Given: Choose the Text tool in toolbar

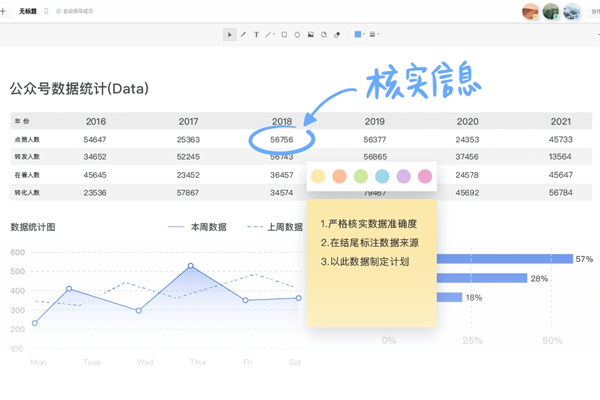Looking at the screenshot, I should (256, 34).
